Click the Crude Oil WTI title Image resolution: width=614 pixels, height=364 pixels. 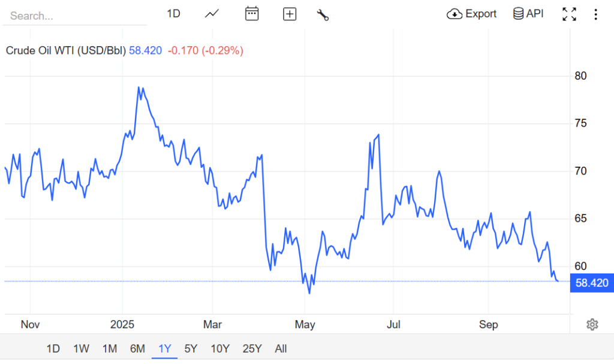[x=65, y=50]
